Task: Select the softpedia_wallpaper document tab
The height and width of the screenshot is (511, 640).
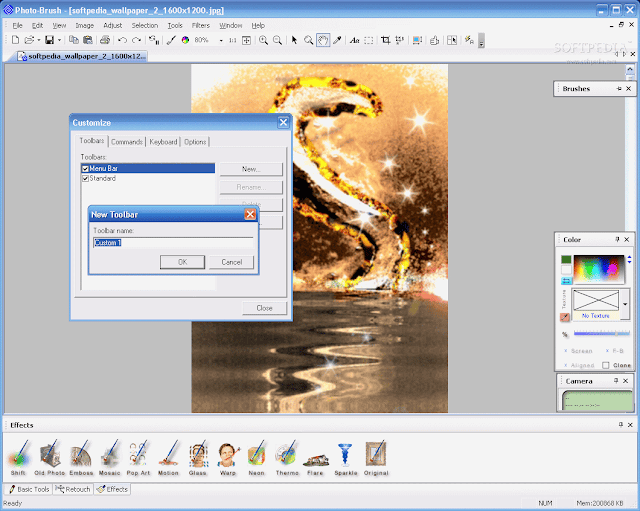Action: 81,56
